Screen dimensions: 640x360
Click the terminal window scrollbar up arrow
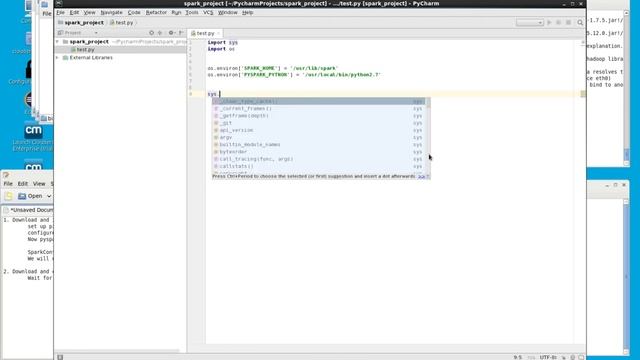click(x=627, y=13)
